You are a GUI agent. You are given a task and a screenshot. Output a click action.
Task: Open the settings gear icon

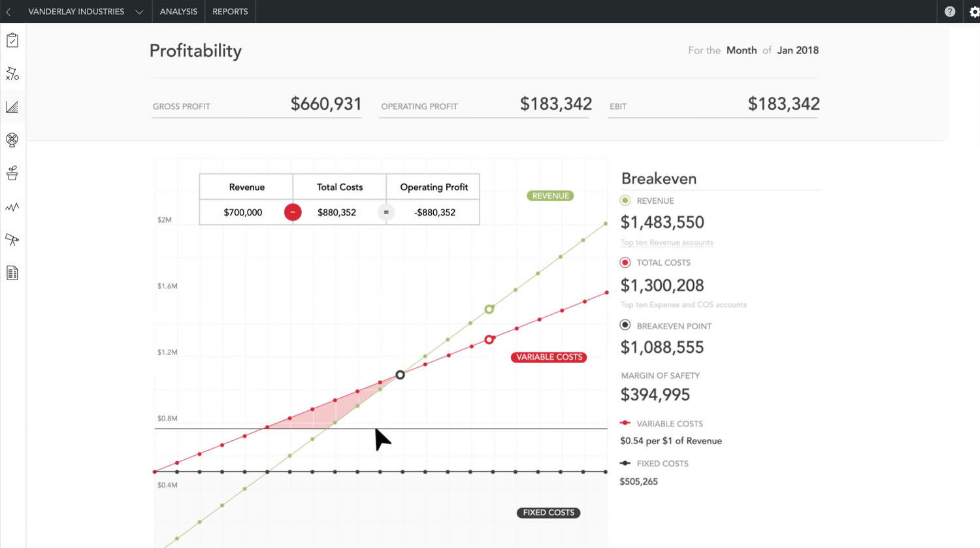click(x=973, y=12)
